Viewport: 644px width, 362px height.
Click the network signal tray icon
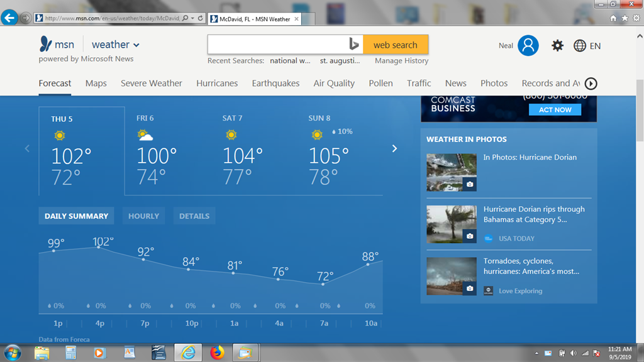[x=585, y=353]
